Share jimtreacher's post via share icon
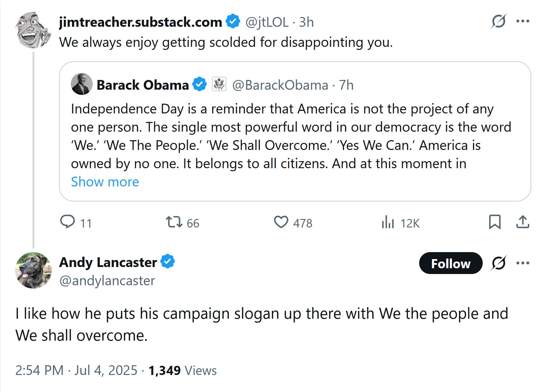The height and width of the screenshot is (392, 545). click(x=523, y=222)
